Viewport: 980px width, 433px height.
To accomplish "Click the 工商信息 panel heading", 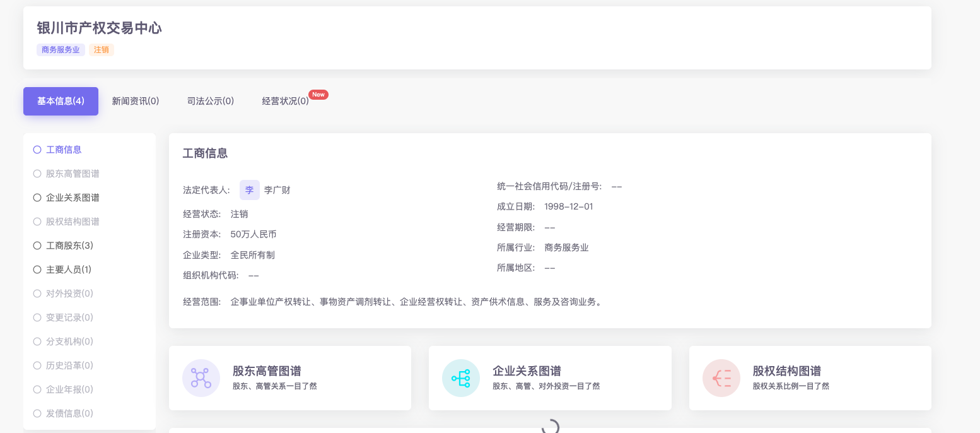I will (x=205, y=153).
